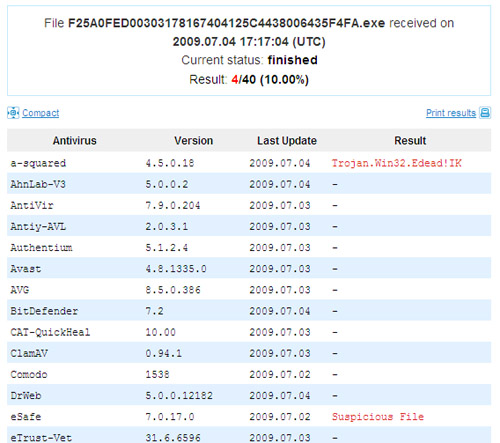Open the Print results link
Image resolution: width=500 pixels, height=443 pixels.
coord(451,113)
